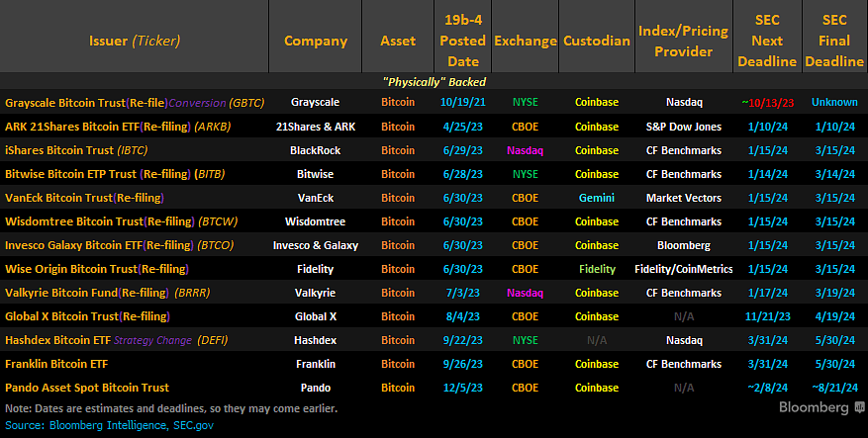Select the "Physically" Backed section label
Viewport: 868px width, 438px height.
(434, 81)
